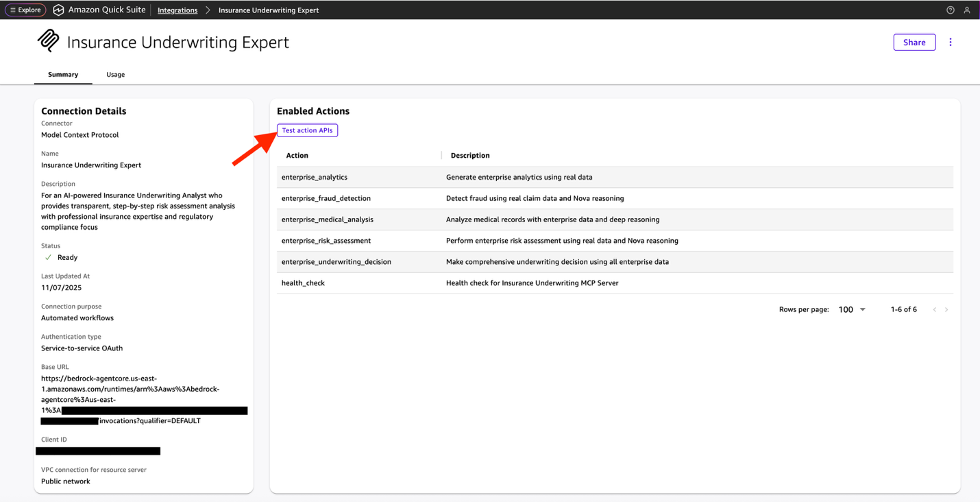The width and height of the screenshot is (980, 502).
Task: Click the '11/07/2025' last updated date
Action: click(61, 288)
